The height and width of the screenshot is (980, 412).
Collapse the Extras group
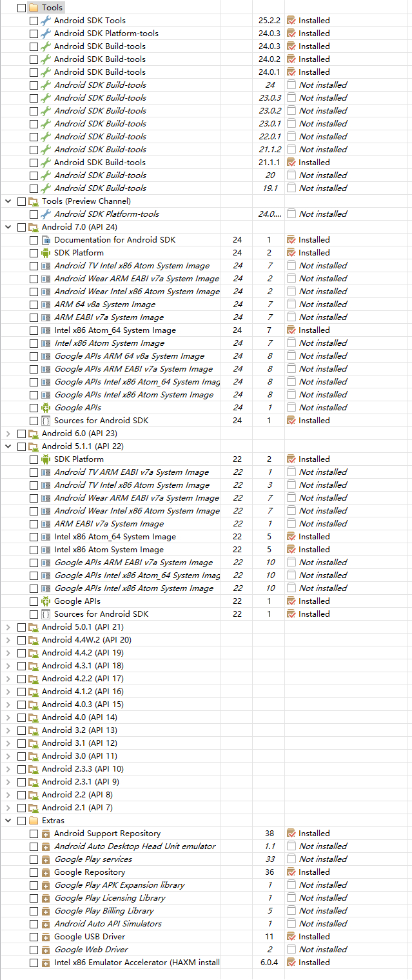(8, 821)
